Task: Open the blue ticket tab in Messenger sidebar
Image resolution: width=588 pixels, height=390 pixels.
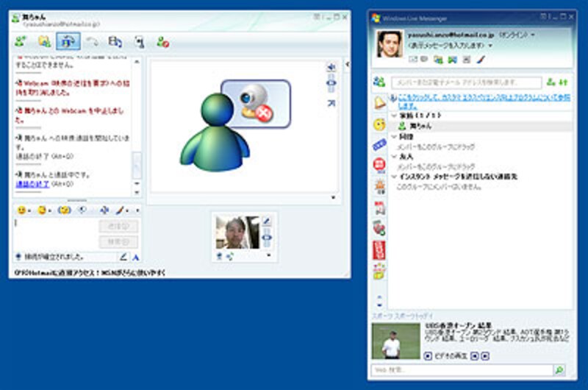Action: tap(379, 145)
